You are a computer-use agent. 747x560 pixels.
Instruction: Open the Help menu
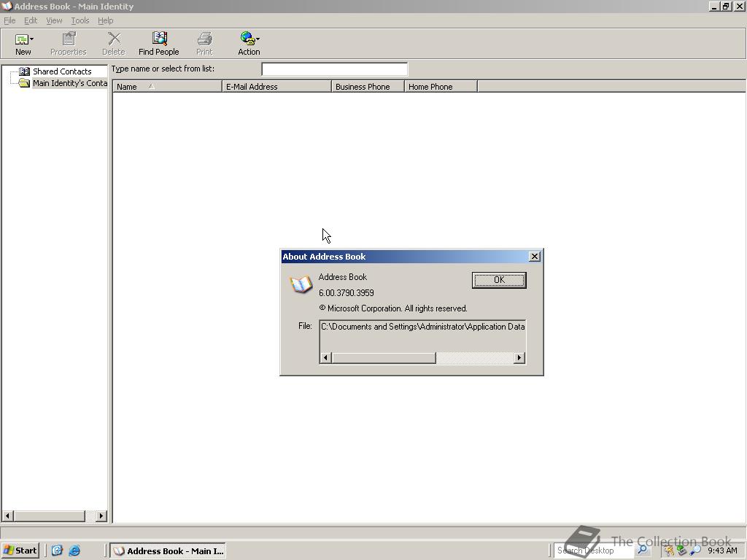point(105,20)
